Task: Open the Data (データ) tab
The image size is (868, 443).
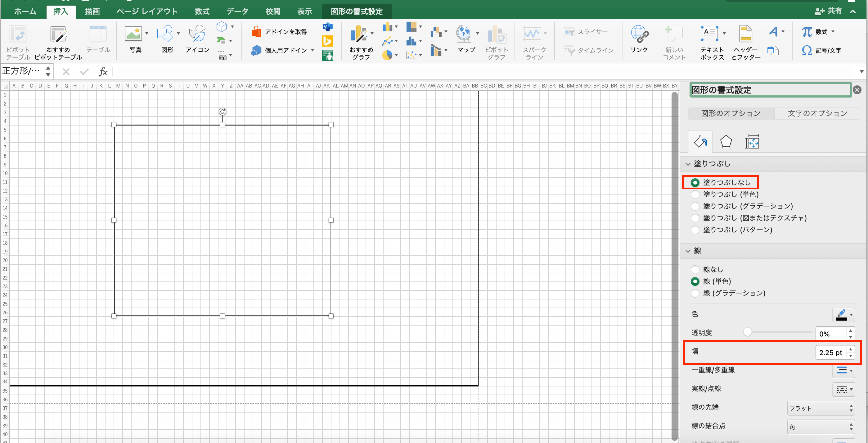Action: point(237,11)
